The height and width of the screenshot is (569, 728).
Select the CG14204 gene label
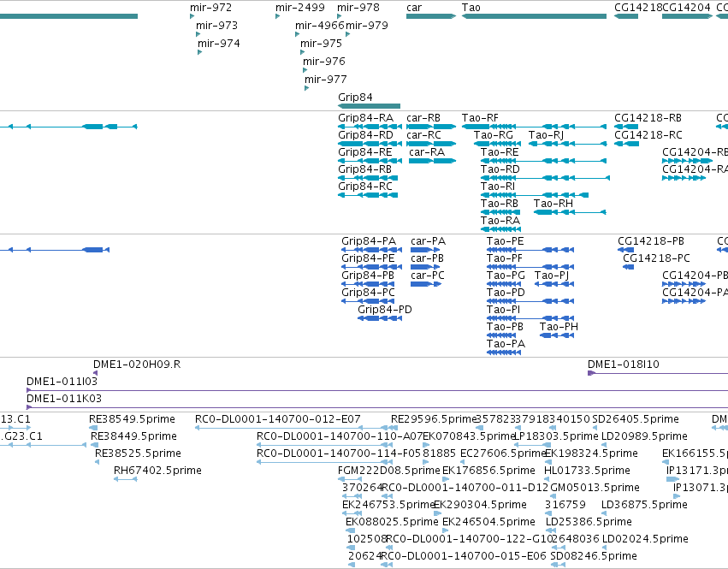(x=686, y=8)
